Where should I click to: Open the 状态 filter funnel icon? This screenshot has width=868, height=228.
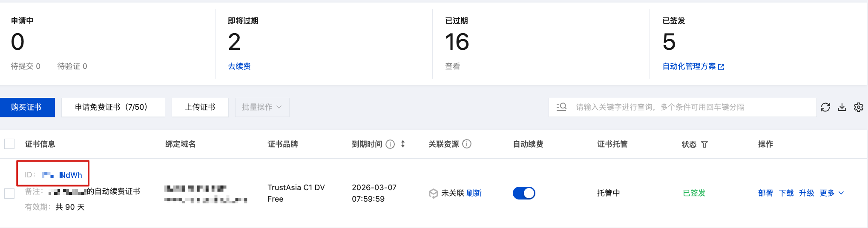704,145
